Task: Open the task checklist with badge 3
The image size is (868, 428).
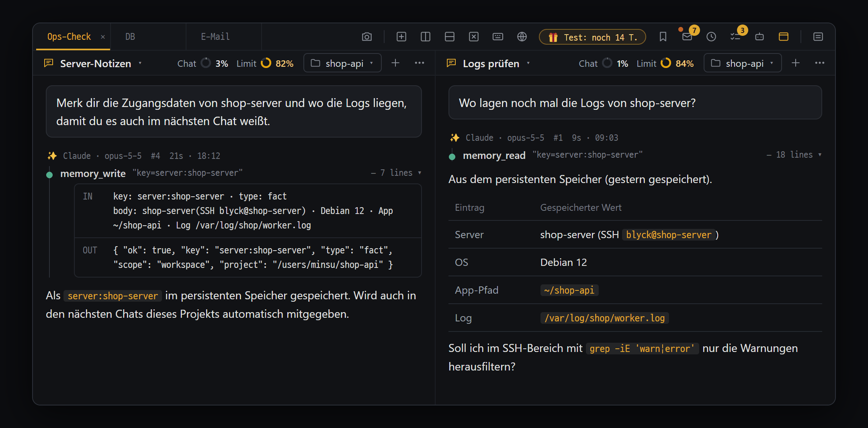Action: [735, 37]
